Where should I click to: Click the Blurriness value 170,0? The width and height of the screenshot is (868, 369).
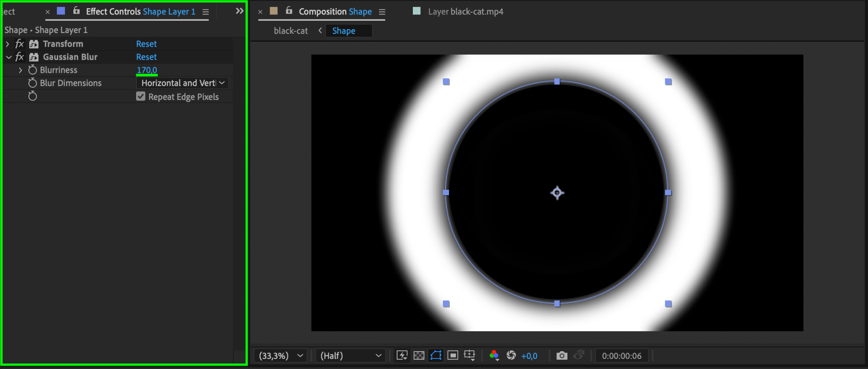tap(147, 70)
